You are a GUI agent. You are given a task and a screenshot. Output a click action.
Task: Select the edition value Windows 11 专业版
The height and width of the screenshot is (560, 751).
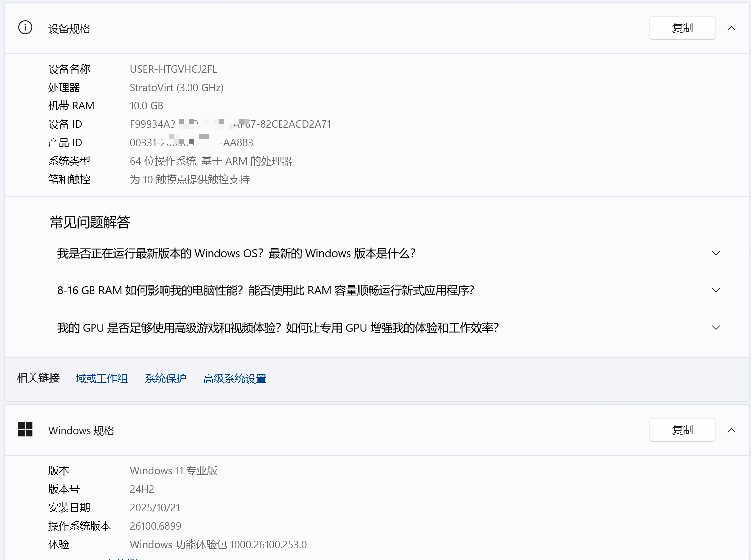174,471
